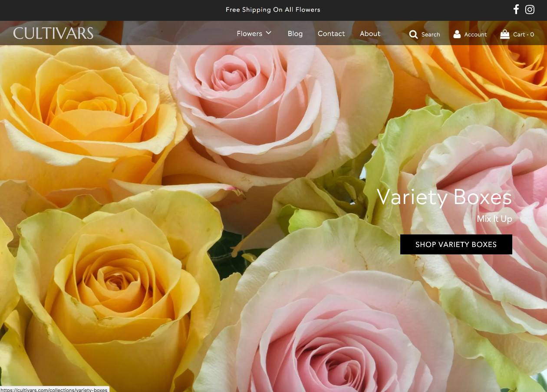This screenshot has height=392, width=547.
Task: Expand the Flowers menu chevron
Action: pyautogui.click(x=269, y=33)
